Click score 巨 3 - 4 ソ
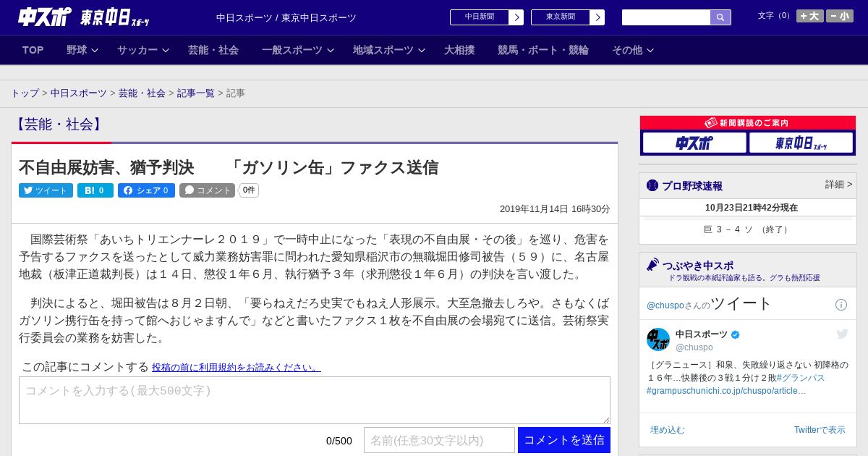Viewport: 868px width, 456px height. pyautogui.click(x=748, y=229)
